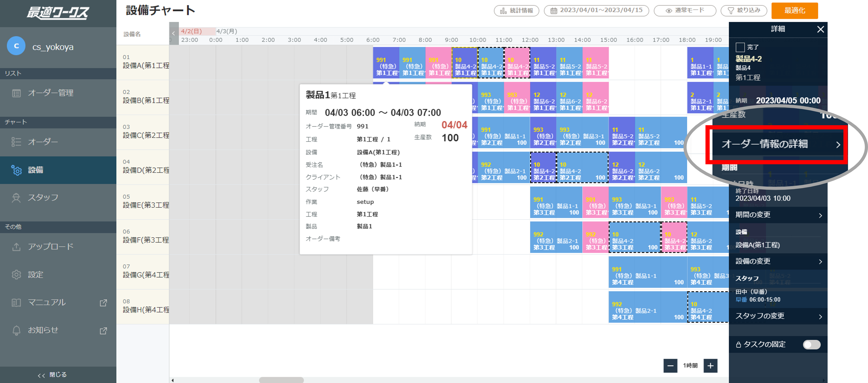The height and width of the screenshot is (383, 868).
Task: Click the 4/3(月) date header
Action: (227, 31)
